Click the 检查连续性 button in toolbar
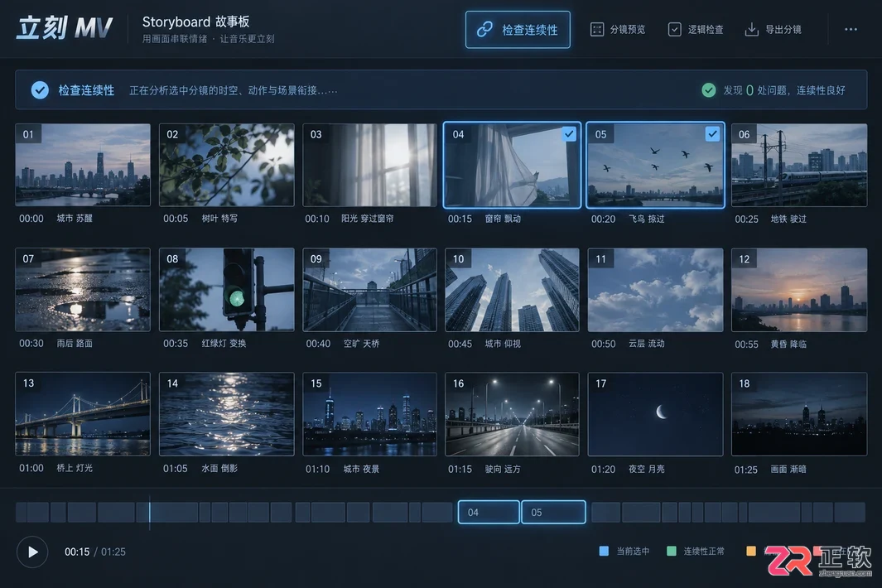882x588 pixels. coord(518,29)
